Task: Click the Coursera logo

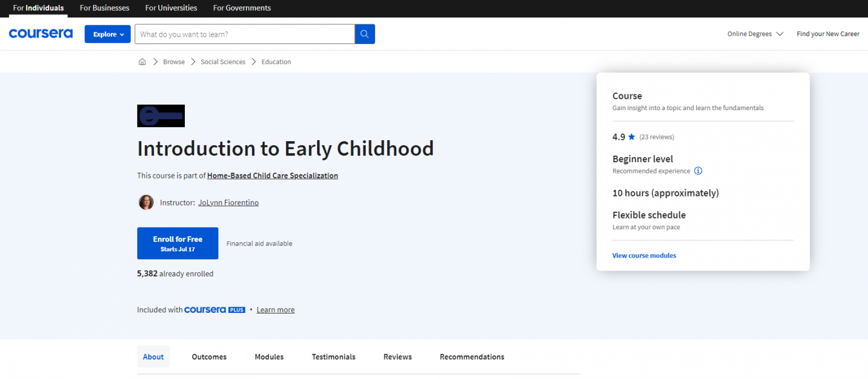Action: click(x=41, y=33)
